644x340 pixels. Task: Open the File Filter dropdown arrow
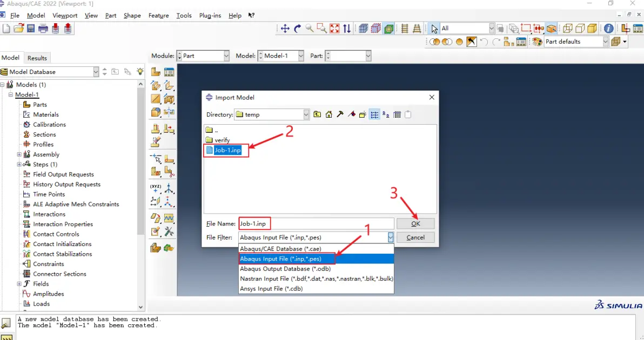click(390, 237)
